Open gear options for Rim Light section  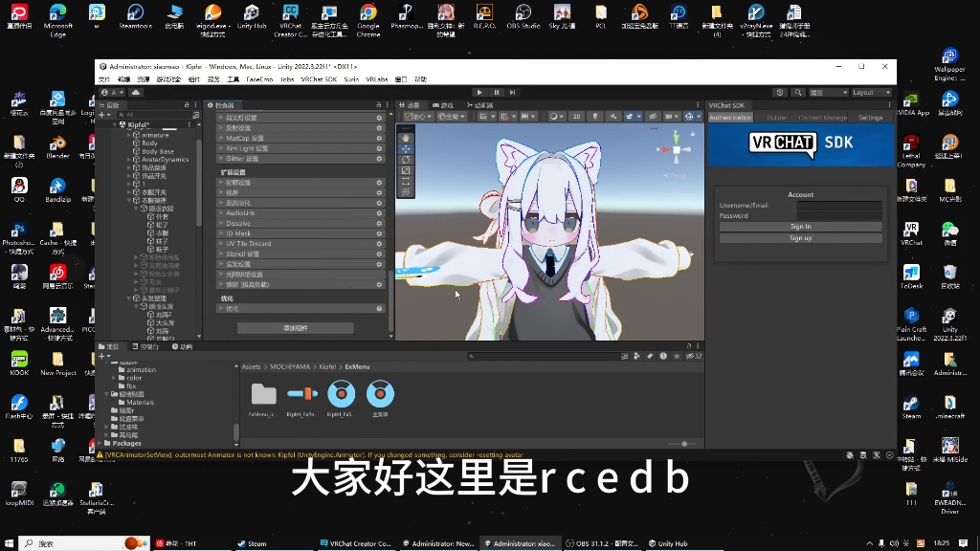pos(379,148)
